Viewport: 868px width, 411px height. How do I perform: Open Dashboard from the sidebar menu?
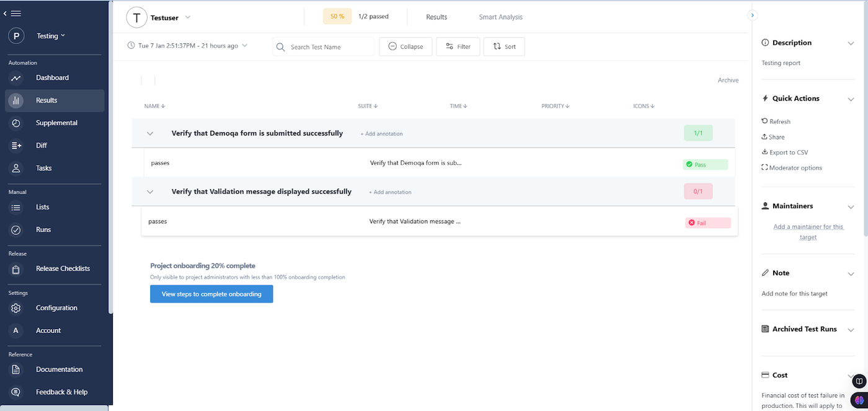[52, 78]
